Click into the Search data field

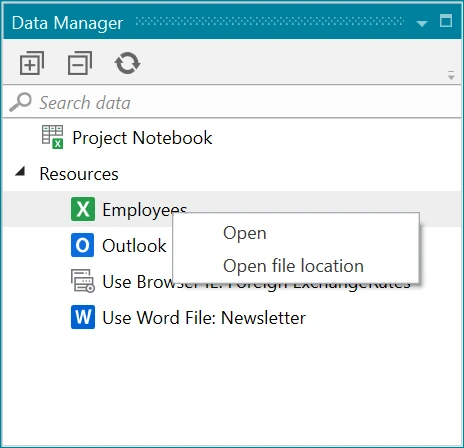232,102
